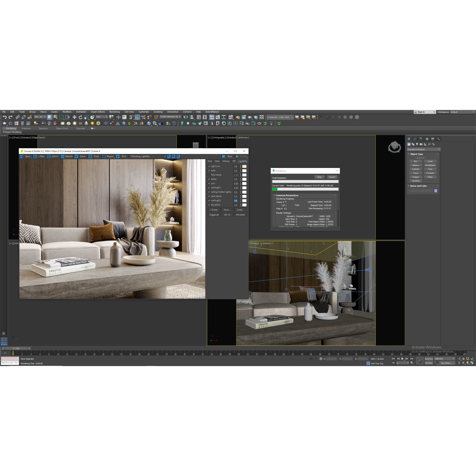Click the right win color swatch
The image size is (476, 476).
[x=244, y=166]
